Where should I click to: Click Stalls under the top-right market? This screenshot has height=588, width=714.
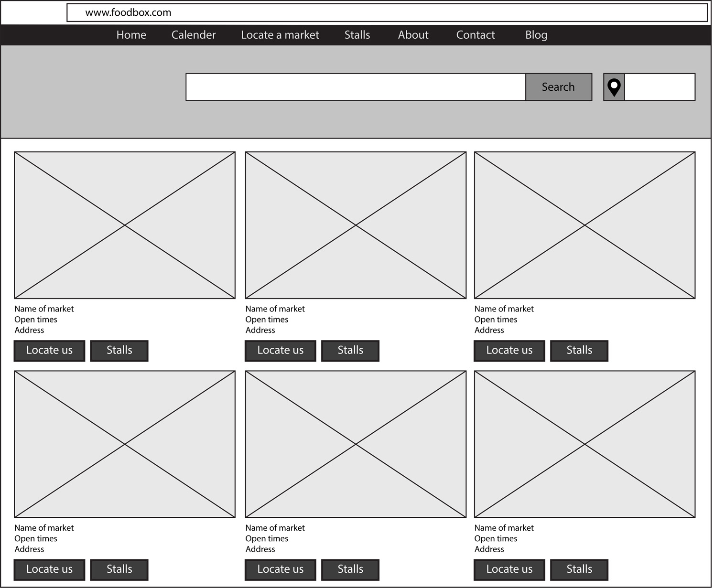click(x=579, y=351)
